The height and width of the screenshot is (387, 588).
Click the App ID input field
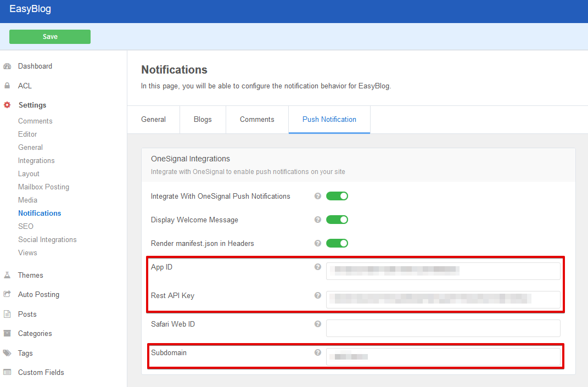(443, 271)
